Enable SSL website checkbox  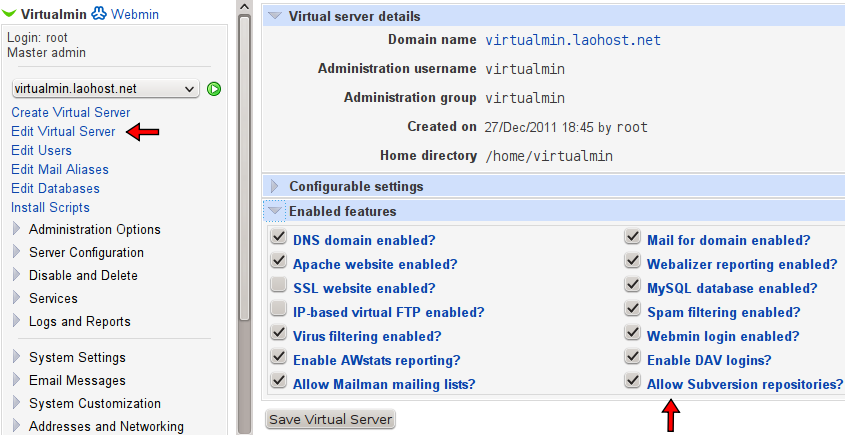coord(279,285)
